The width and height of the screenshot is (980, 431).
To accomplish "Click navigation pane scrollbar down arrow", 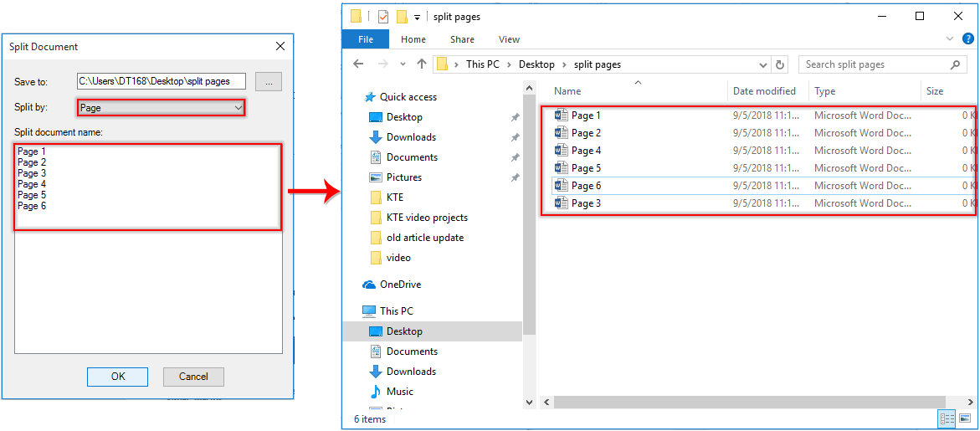I will click(528, 403).
